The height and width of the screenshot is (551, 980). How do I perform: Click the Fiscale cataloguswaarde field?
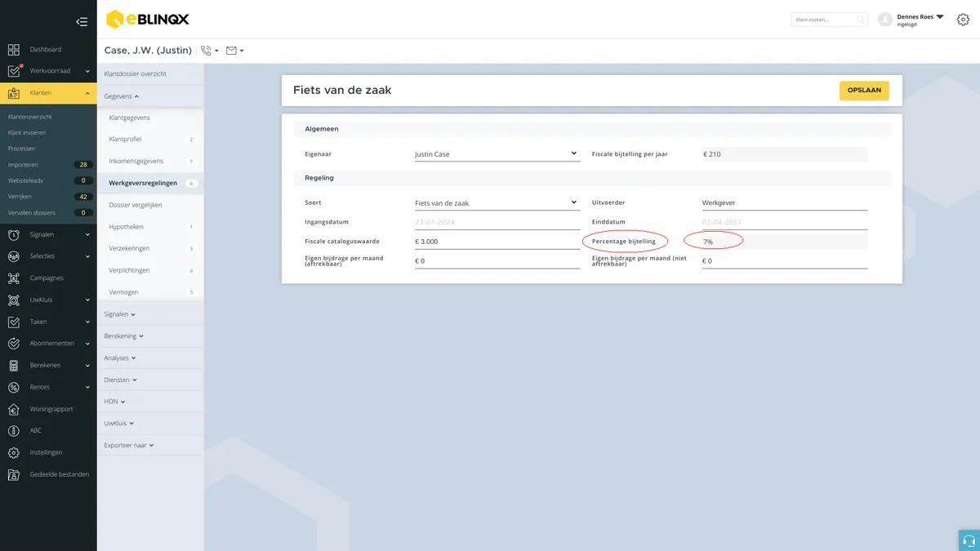pos(497,242)
